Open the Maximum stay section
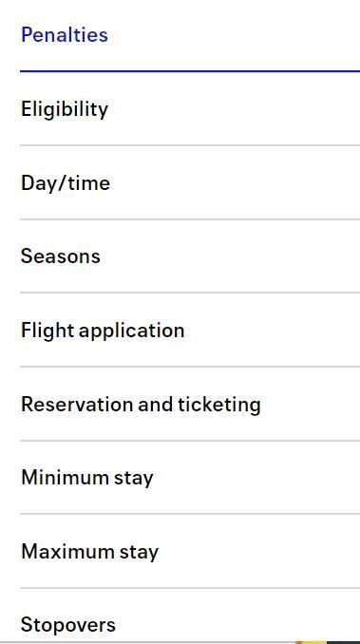The image size is (360, 644). (190, 551)
